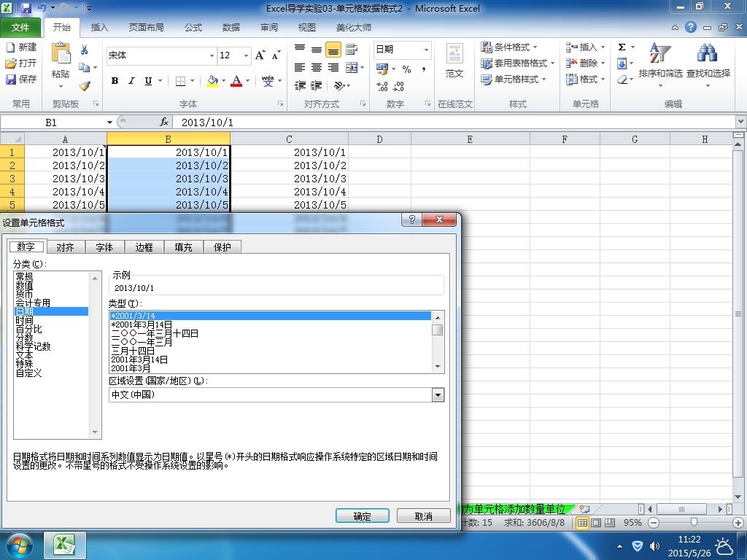Click 打开 Open button

(21, 63)
